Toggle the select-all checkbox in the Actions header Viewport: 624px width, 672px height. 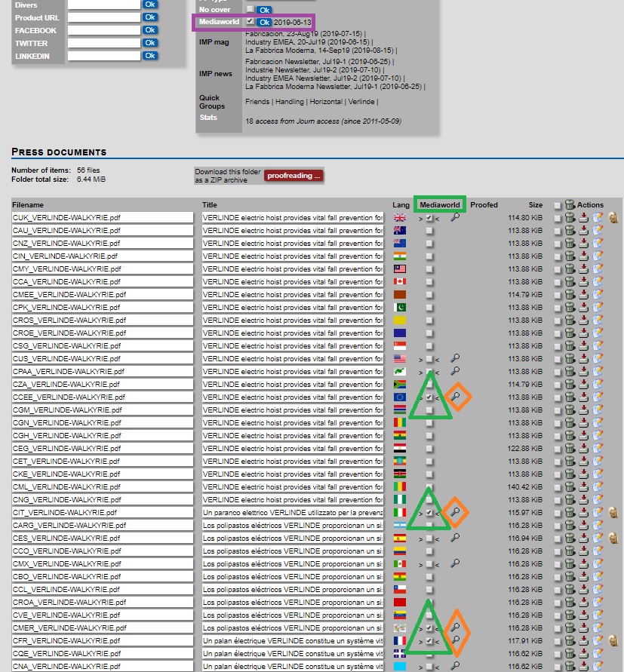click(x=558, y=205)
